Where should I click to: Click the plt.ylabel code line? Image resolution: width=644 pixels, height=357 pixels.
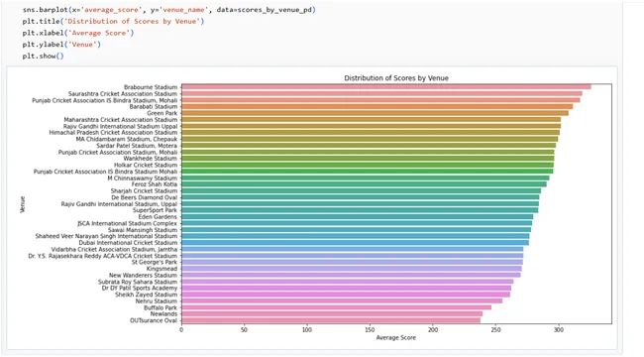(61, 44)
